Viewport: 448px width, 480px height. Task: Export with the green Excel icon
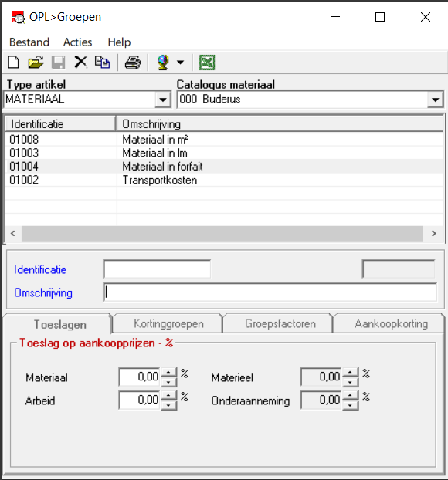[x=207, y=63]
